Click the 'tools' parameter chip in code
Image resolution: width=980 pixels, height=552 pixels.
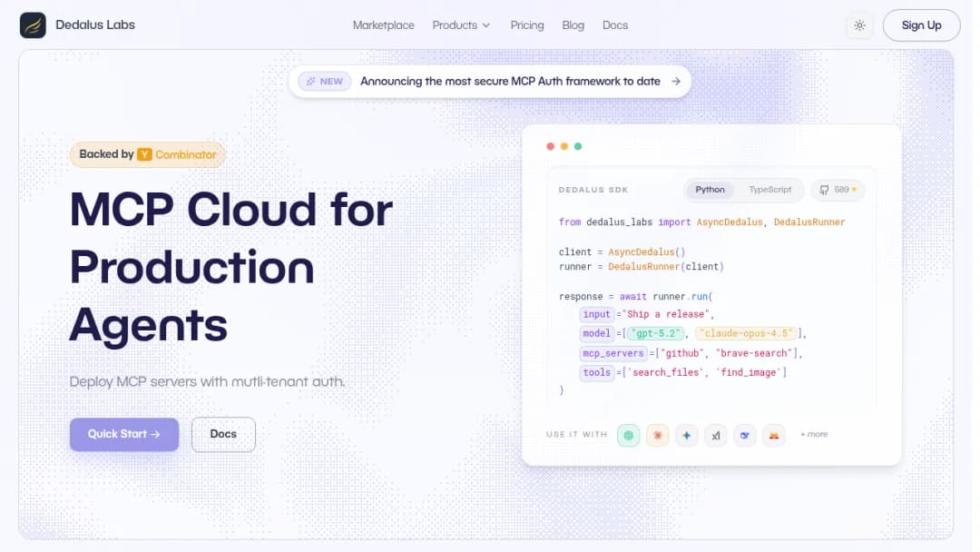(x=596, y=373)
